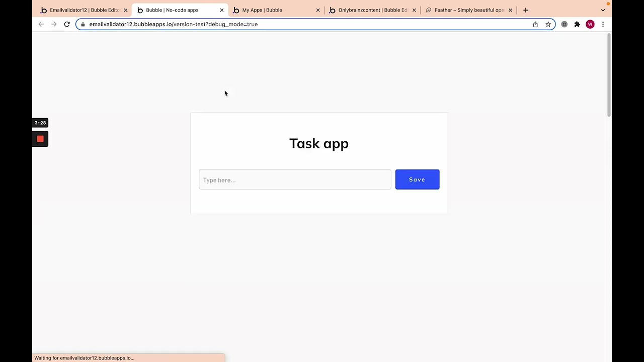Click the share icon in address bar

535,24
